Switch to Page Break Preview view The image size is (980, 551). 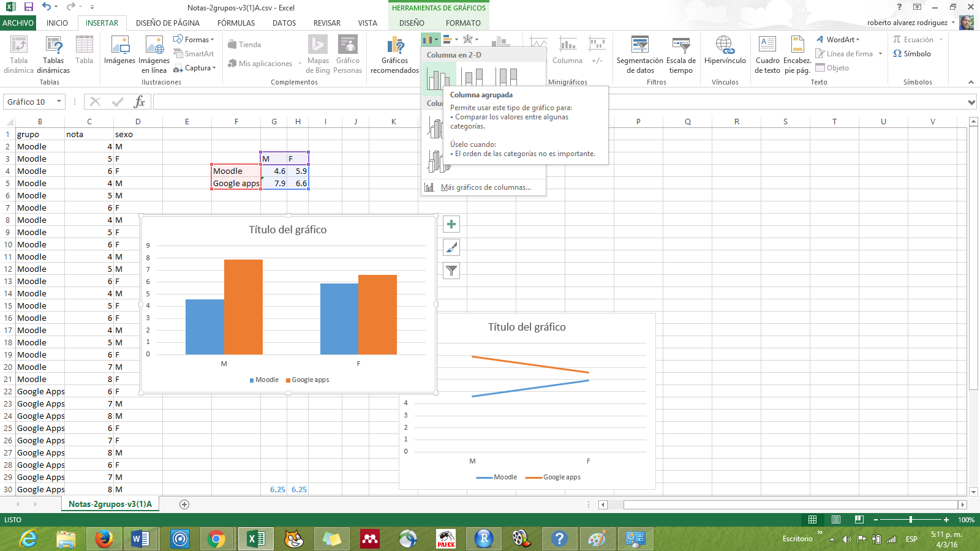[859, 519]
